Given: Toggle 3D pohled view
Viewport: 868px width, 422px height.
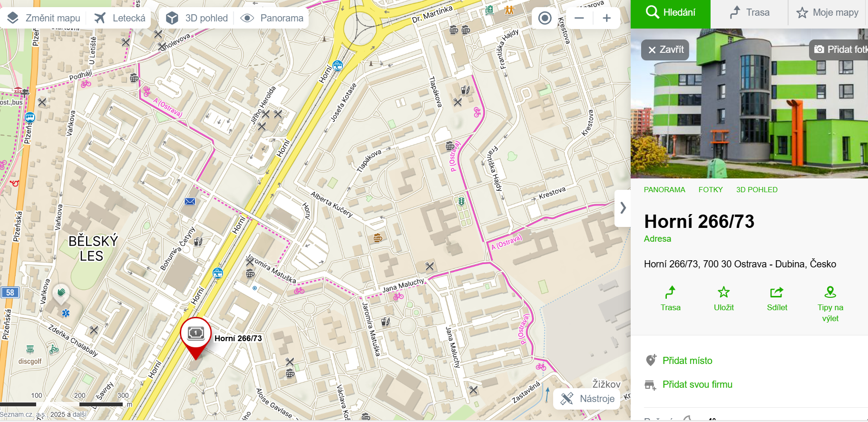Looking at the screenshot, I should pos(197,18).
